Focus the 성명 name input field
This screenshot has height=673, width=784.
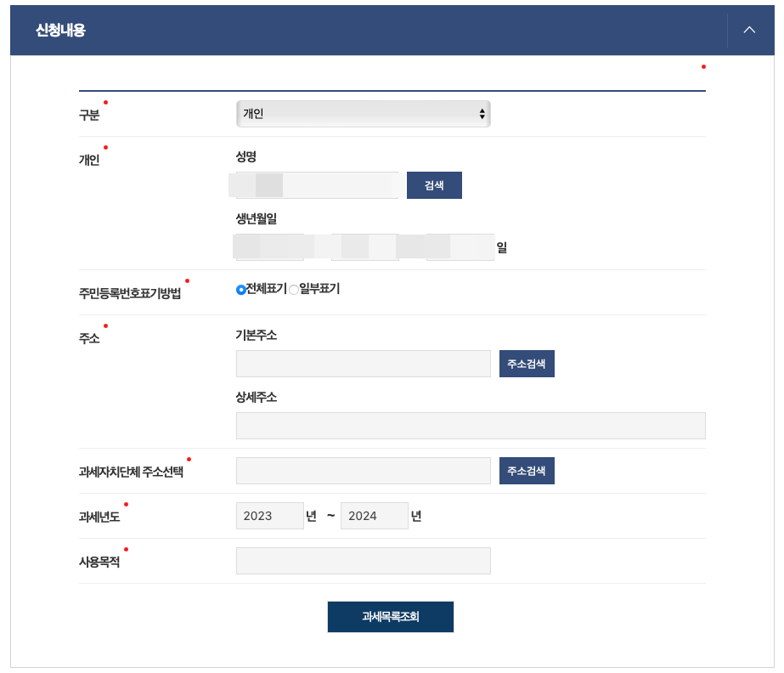tap(317, 185)
